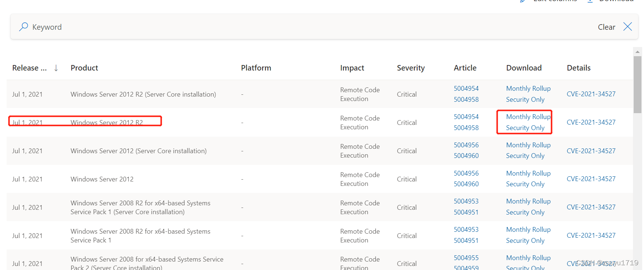Click the scrollbar up arrow
This screenshot has height=270, width=644.
(x=637, y=52)
